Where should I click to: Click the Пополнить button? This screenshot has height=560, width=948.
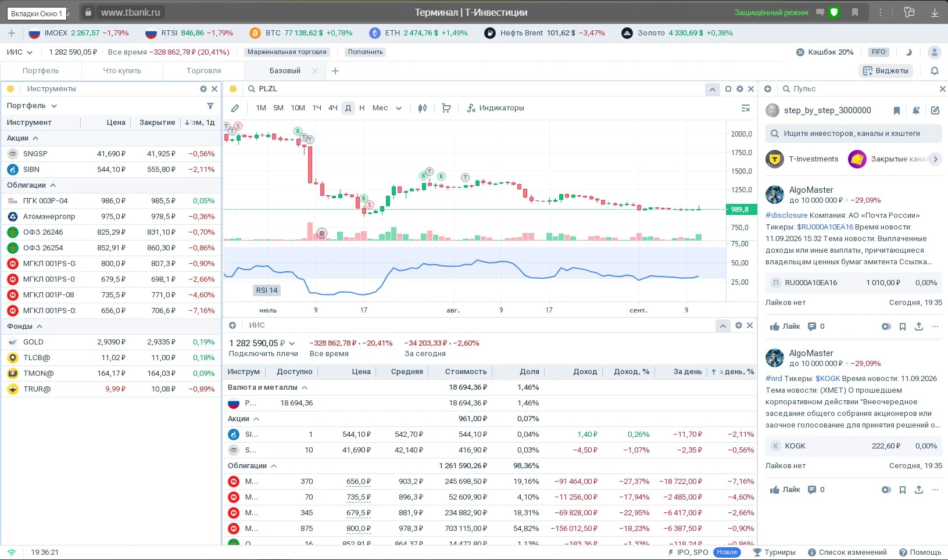pyautogui.click(x=365, y=52)
